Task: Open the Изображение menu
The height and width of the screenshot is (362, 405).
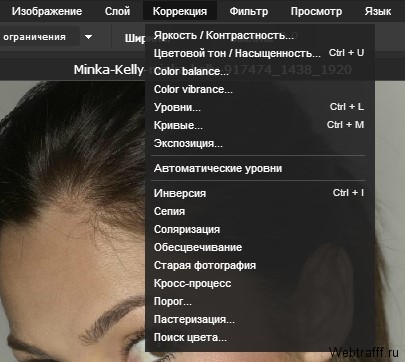Action: pos(47,11)
